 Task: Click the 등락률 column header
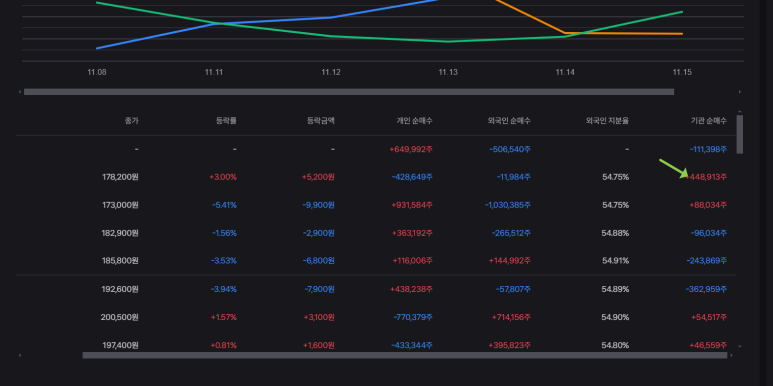point(226,120)
